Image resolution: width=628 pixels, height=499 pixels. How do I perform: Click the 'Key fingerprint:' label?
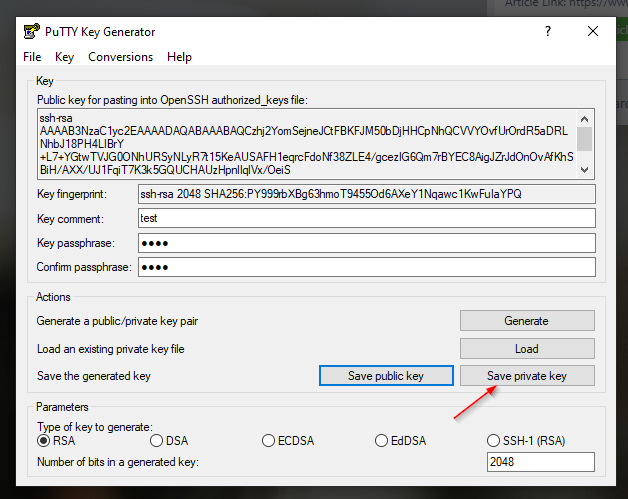72,194
